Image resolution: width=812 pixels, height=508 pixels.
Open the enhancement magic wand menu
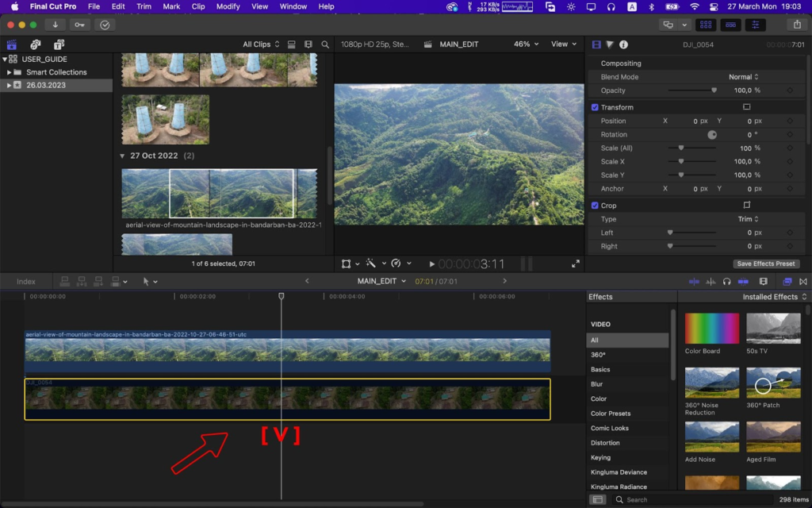[376, 264]
